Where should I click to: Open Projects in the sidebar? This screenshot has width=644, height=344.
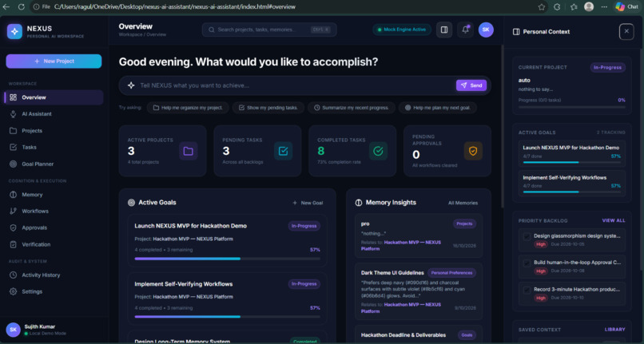[x=54, y=131]
